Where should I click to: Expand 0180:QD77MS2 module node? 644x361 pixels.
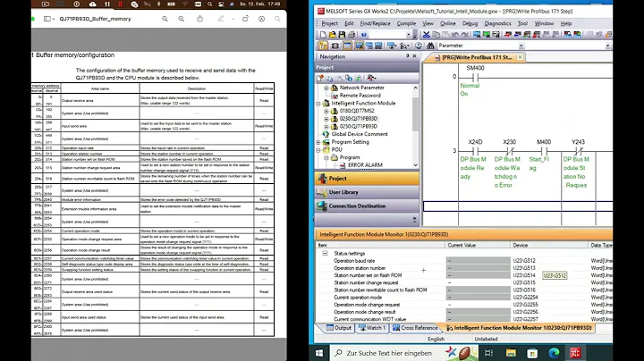[x=326, y=111]
